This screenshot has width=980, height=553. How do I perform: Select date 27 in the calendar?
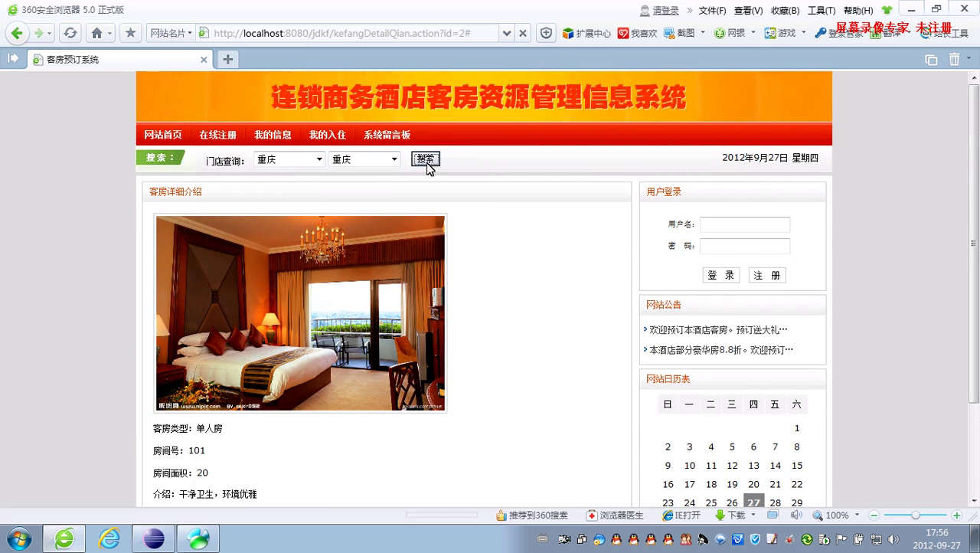pos(754,502)
